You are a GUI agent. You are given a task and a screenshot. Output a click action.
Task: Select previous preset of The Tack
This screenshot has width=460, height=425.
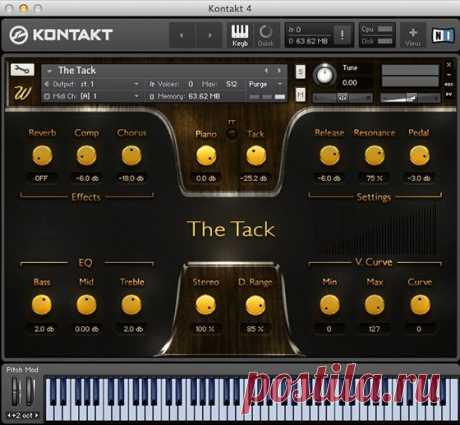point(266,70)
